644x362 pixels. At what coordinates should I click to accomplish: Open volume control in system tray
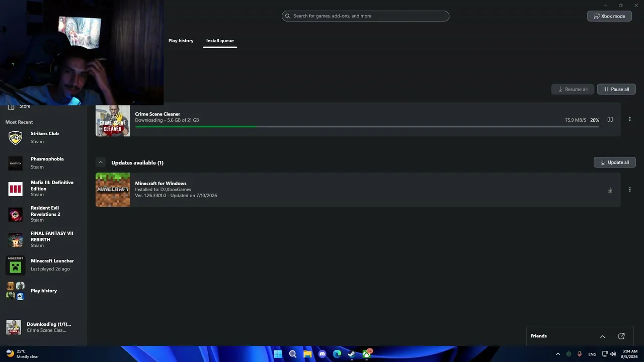(613, 354)
